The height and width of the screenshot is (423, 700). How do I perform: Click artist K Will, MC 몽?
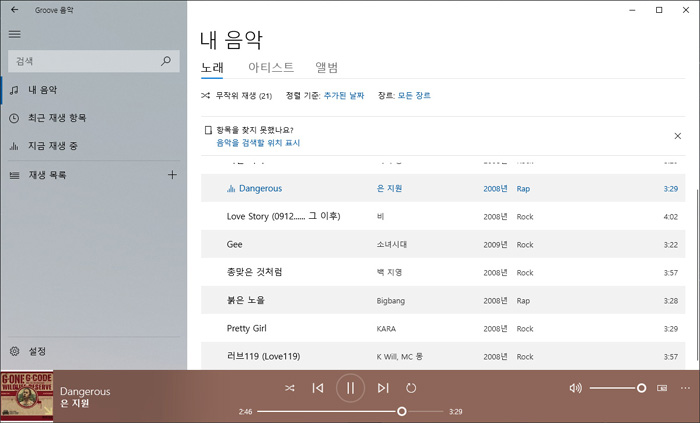point(400,357)
